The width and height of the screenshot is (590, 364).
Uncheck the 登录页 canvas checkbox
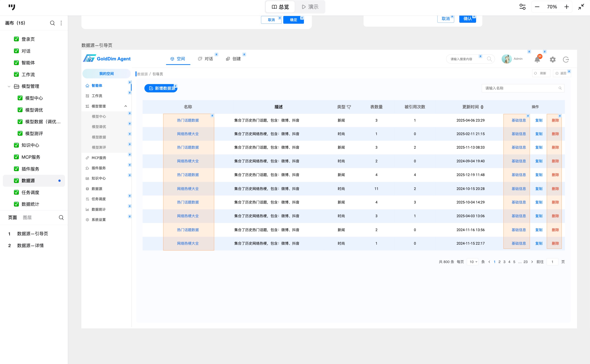[16, 39]
